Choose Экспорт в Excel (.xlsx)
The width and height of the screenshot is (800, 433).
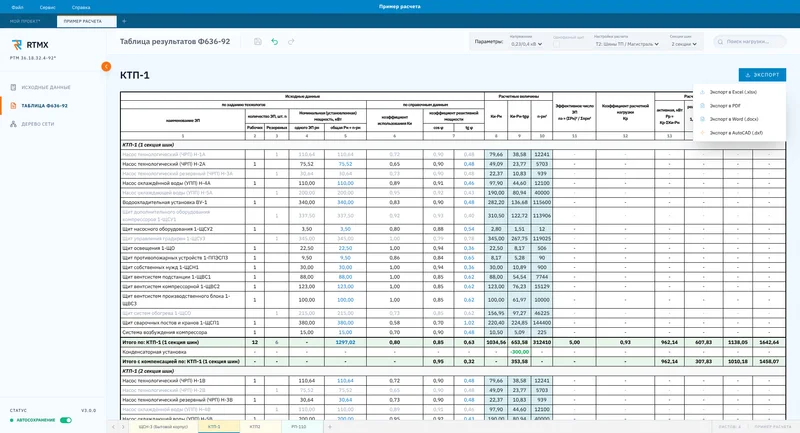739,92
